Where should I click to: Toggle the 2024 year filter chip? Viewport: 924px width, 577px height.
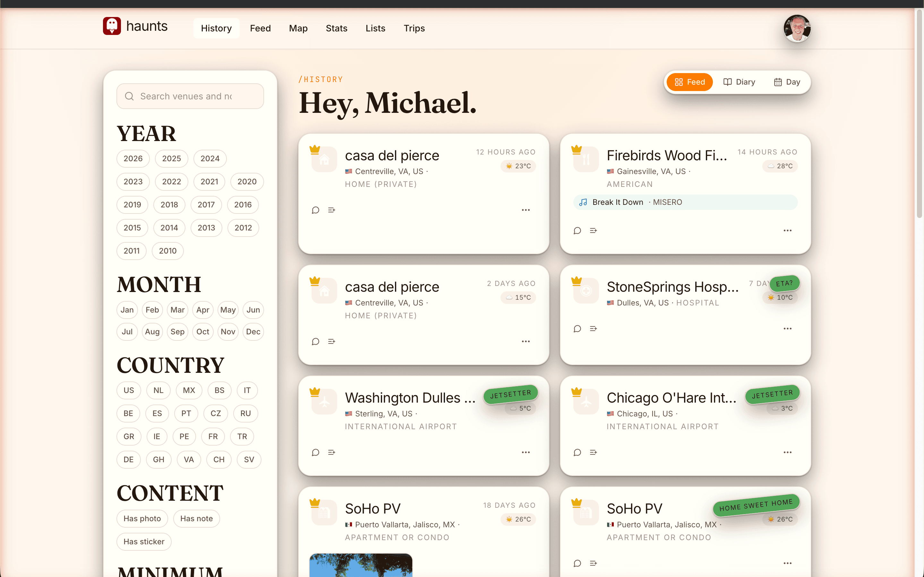(x=210, y=158)
